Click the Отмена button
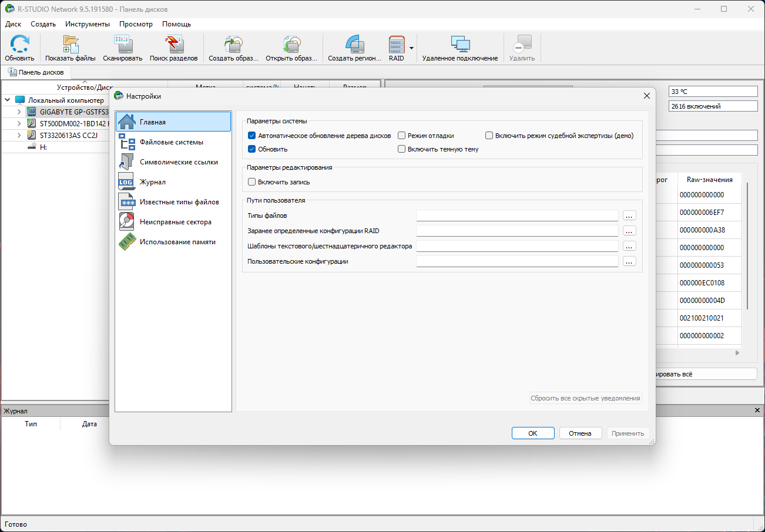The image size is (765, 532). pyautogui.click(x=580, y=433)
